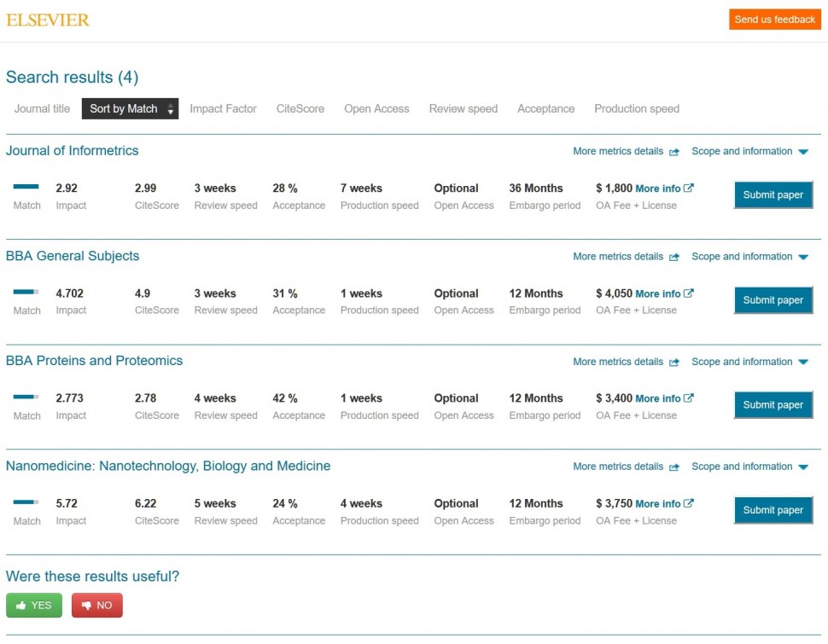Viewport: 828px width, 644px height.
Task: Open More info next to $ 3,750 fee
Action: coord(658,503)
